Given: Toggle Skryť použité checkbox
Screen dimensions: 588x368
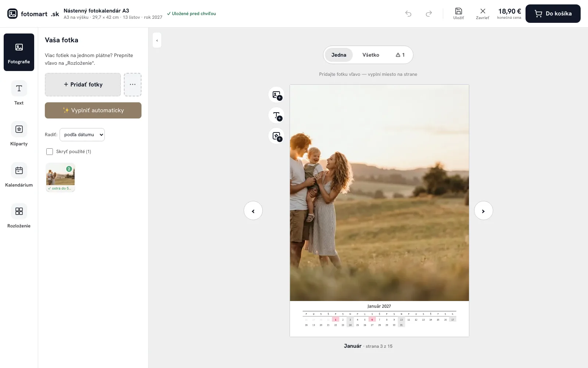Looking at the screenshot, I should tap(50, 152).
